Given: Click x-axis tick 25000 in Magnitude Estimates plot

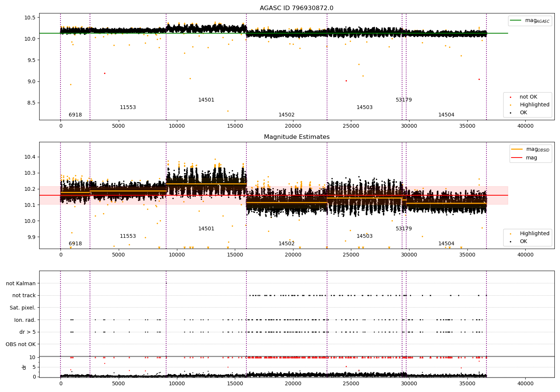Looking at the screenshot, I should point(351,255).
